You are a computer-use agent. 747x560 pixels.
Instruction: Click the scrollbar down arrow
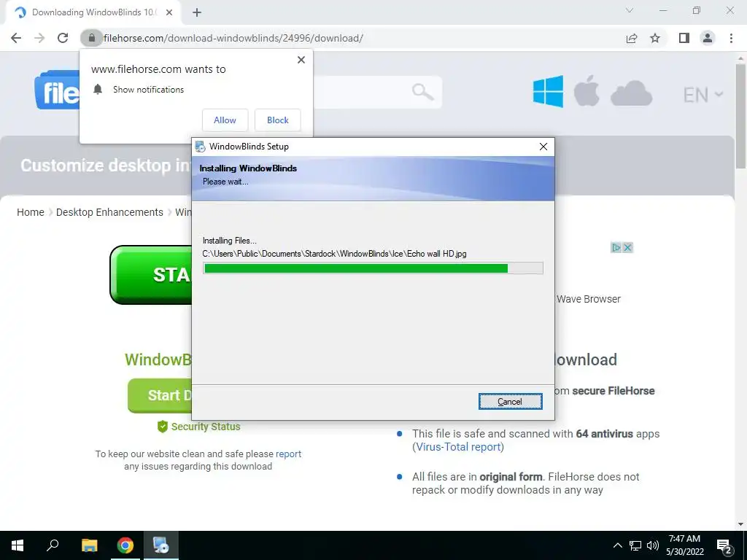740,524
